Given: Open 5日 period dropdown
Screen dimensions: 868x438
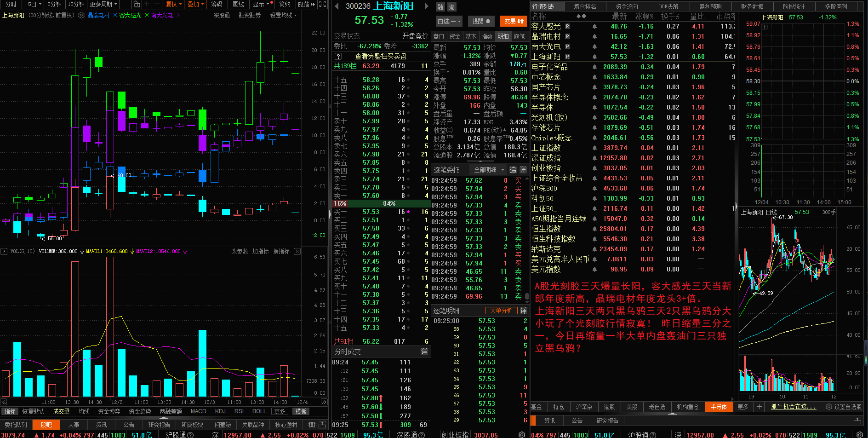Looking at the screenshot, I should 34,4.
